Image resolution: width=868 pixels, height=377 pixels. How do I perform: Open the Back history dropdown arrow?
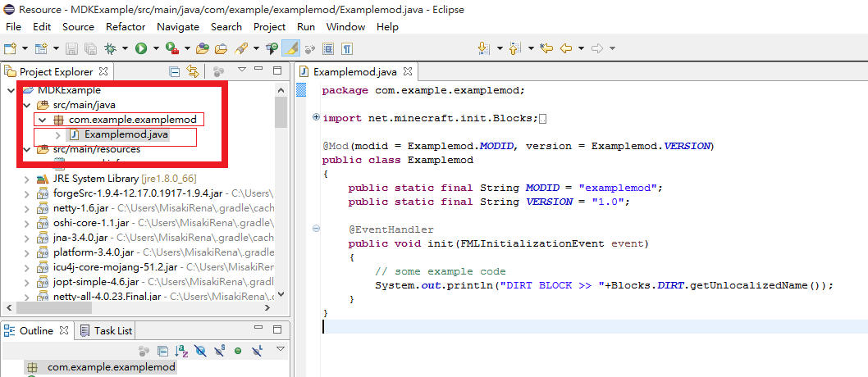coord(581,48)
